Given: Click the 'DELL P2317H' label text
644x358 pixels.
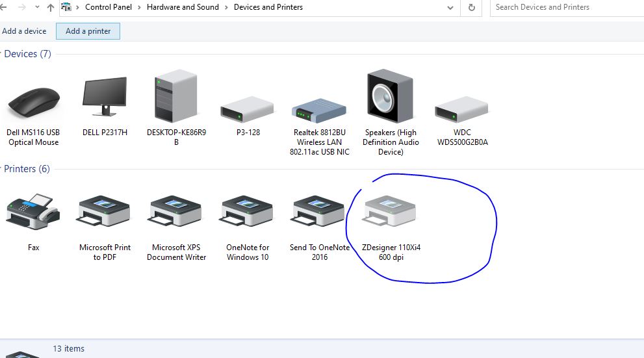Looking at the screenshot, I should click(105, 132).
